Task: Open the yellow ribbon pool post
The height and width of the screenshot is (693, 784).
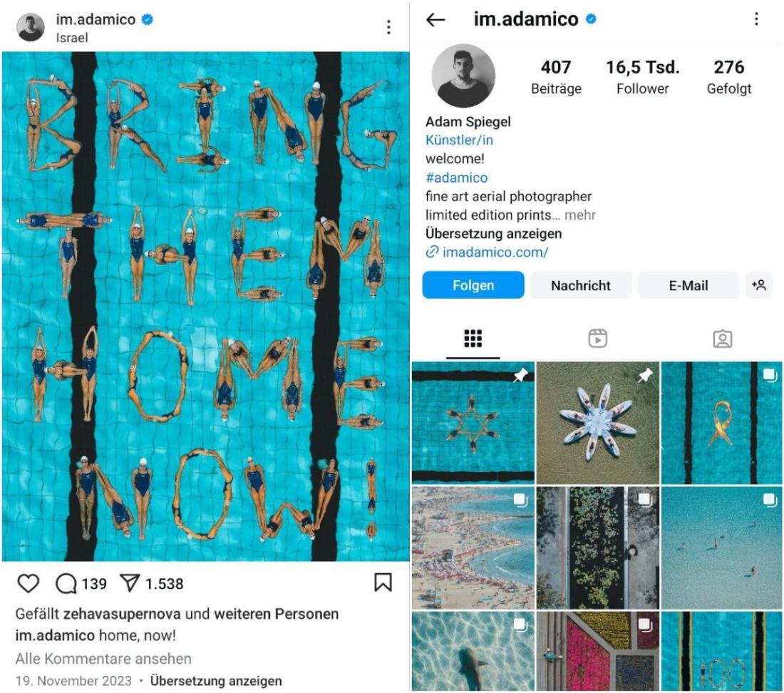Action: click(721, 423)
